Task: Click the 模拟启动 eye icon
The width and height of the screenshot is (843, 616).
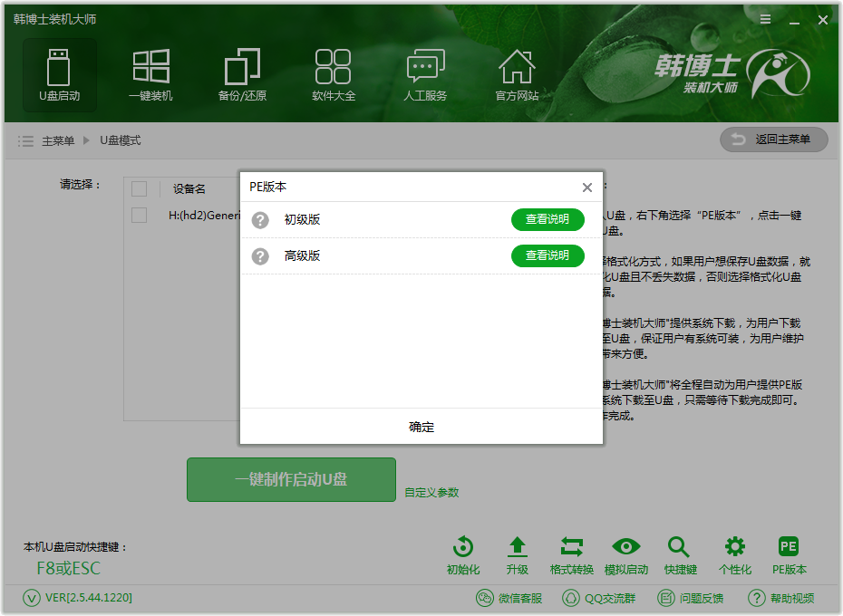Action: [626, 546]
